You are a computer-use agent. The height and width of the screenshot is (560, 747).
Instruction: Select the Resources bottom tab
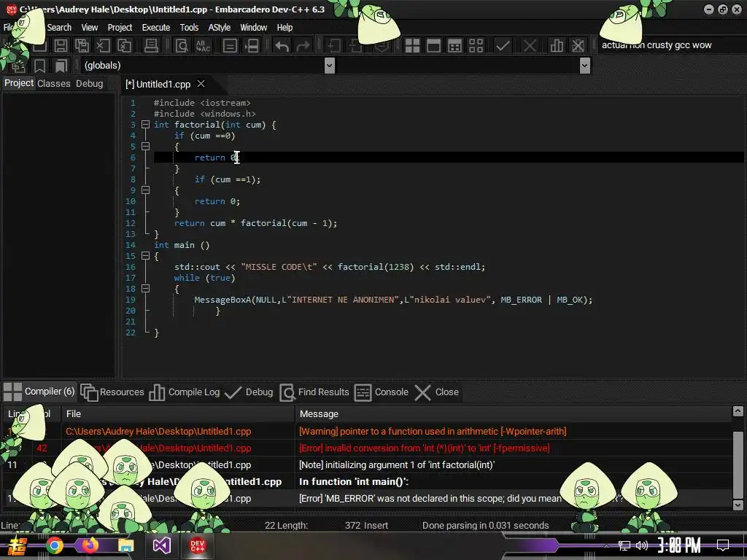(112, 392)
